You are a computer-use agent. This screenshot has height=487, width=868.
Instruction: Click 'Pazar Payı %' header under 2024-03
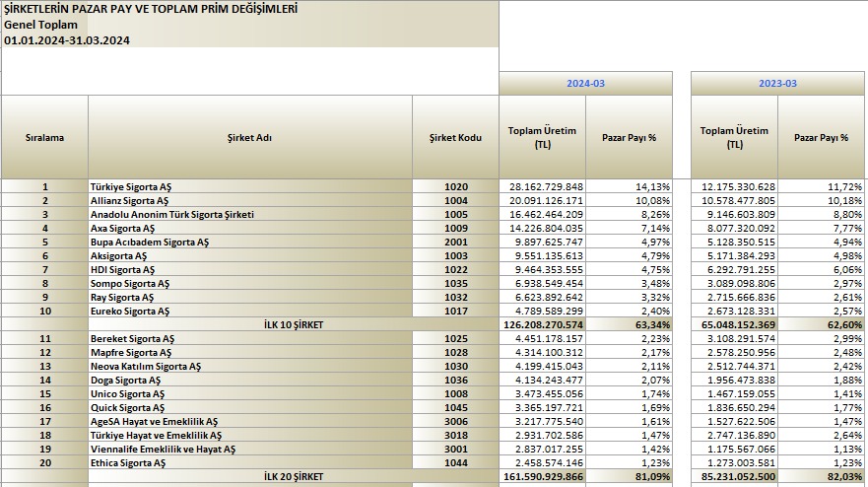point(630,137)
